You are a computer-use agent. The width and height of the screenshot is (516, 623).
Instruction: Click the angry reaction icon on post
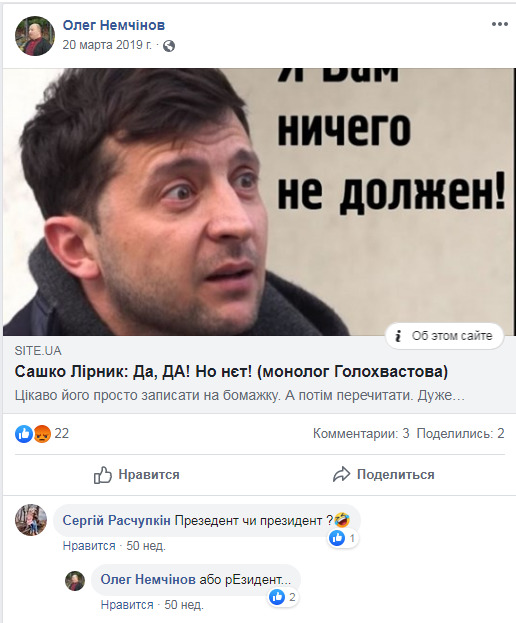[42, 433]
